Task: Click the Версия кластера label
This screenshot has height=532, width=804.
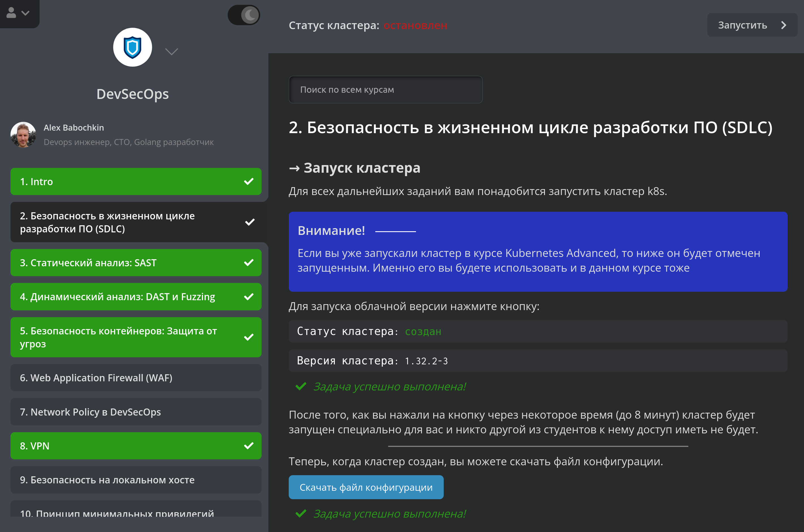Action: [348, 361]
